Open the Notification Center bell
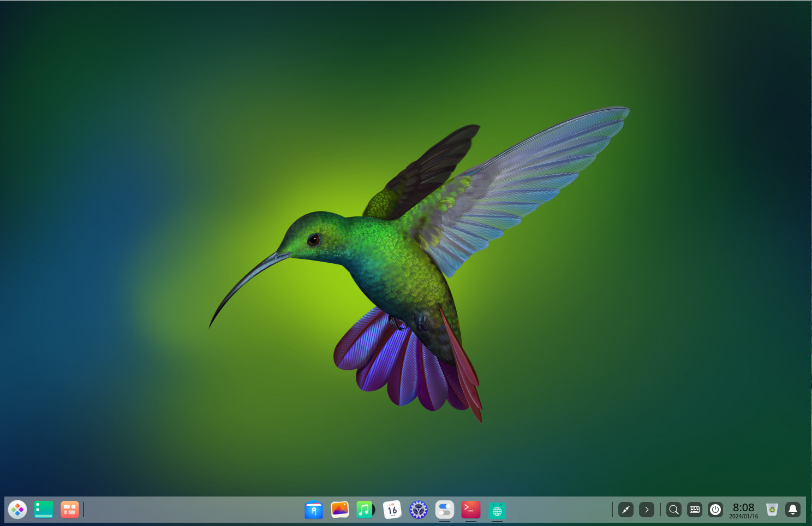 pyautogui.click(x=793, y=509)
